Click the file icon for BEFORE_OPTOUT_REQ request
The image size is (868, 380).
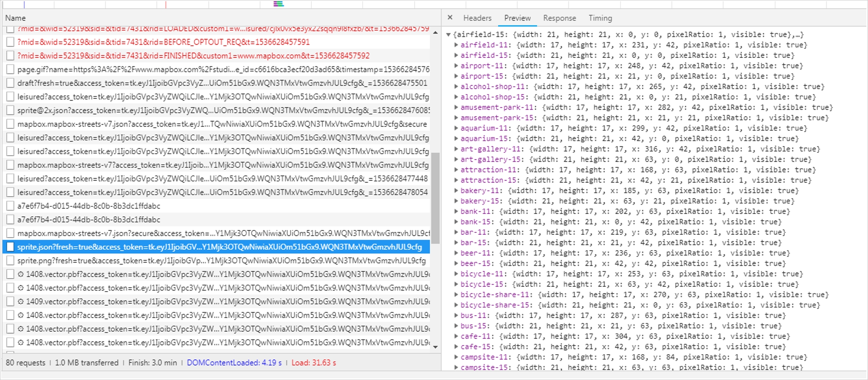pyautogui.click(x=10, y=42)
